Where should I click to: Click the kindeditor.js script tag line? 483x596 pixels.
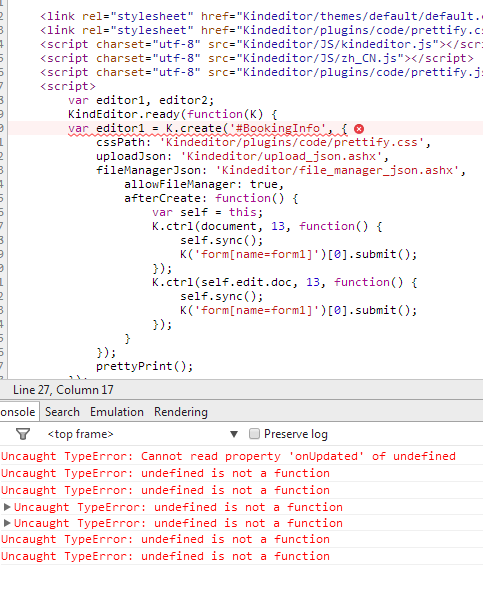pyautogui.click(x=261, y=44)
